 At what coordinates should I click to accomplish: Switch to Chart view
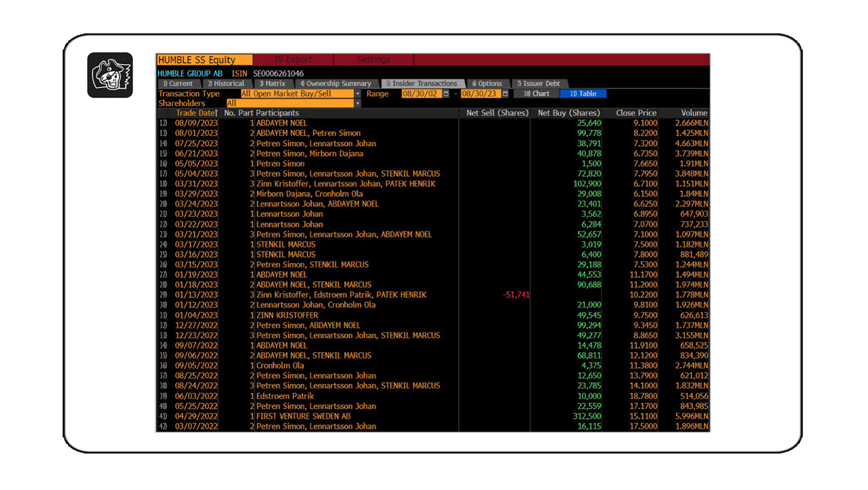tap(536, 94)
